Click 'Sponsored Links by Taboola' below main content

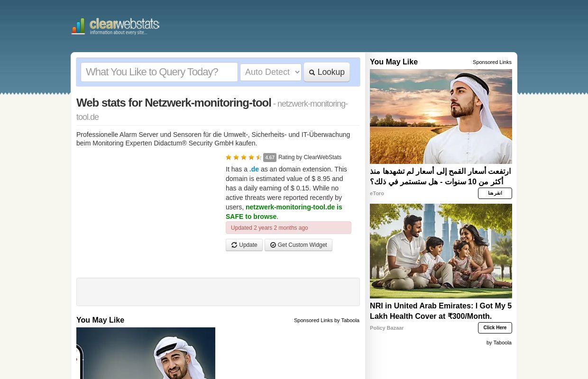tap(327, 320)
